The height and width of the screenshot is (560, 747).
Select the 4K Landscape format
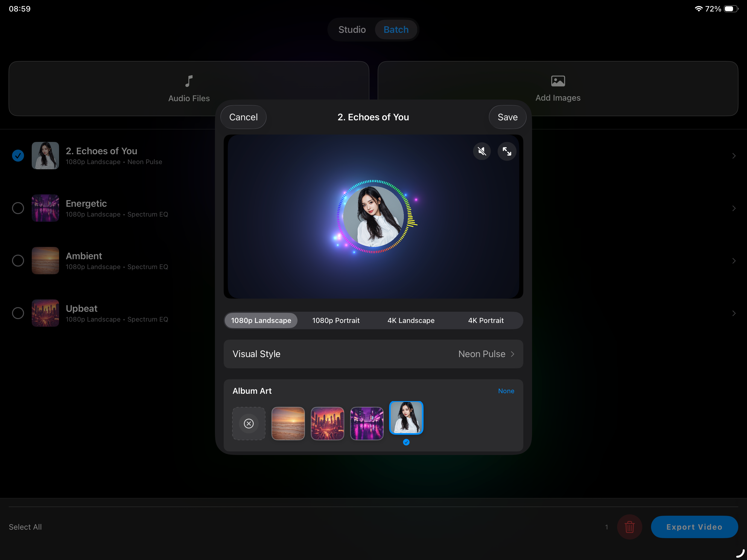(x=411, y=320)
